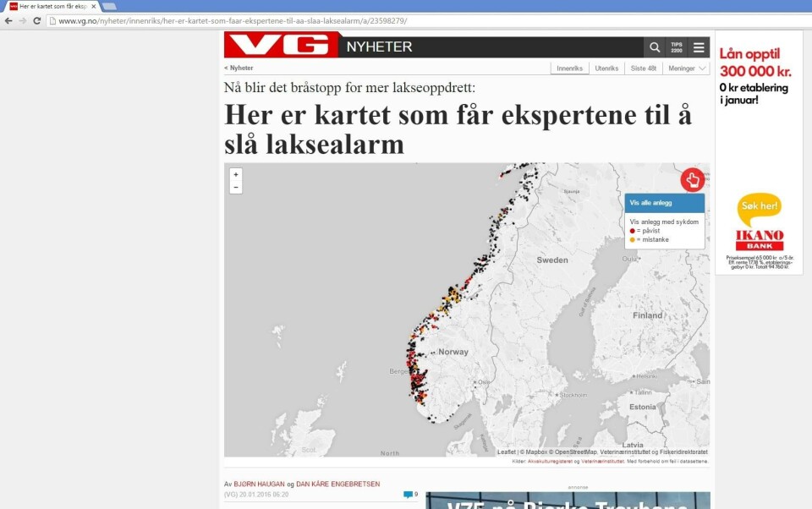This screenshot has height=509, width=812.
Task: Click the red hand pointer icon
Action: coord(692,179)
